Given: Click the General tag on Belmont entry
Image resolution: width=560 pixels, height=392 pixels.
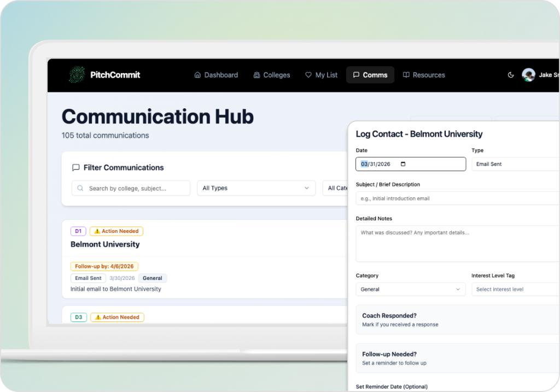Looking at the screenshot, I should pyautogui.click(x=153, y=278).
